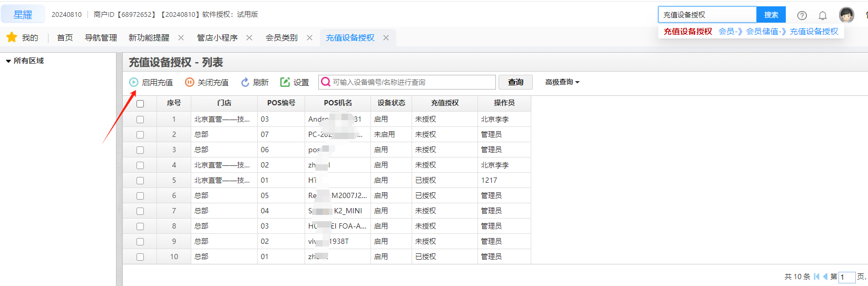The width and height of the screenshot is (868, 286).
Task: Check the row 8 checkbox
Action: pos(140,226)
